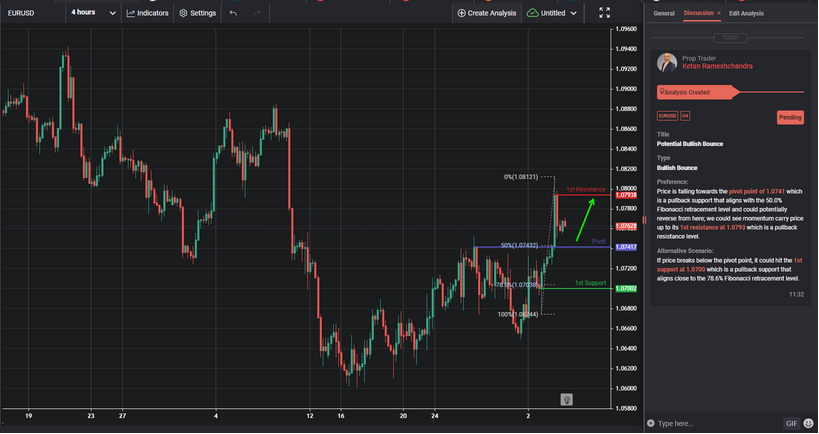The height and width of the screenshot is (434, 819).
Task: Click the 11:32 message timestamp
Action: click(796, 295)
